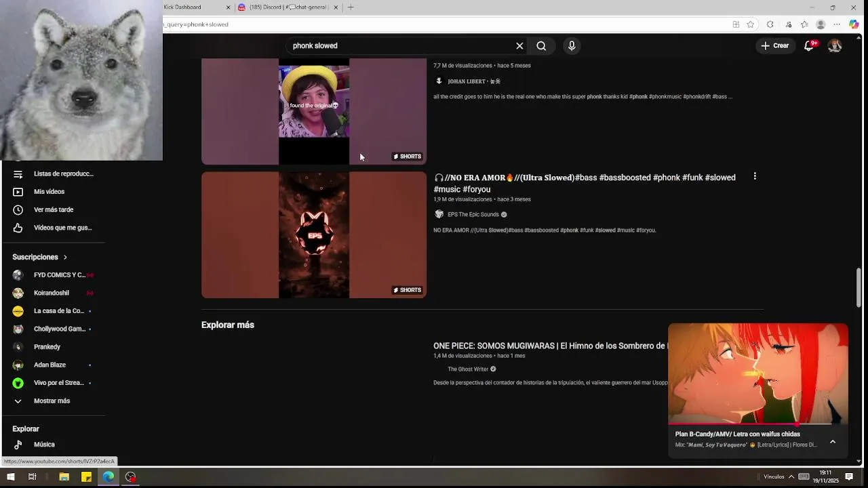
Task: Open the OBS Studio taskbar icon
Action: 131,477
